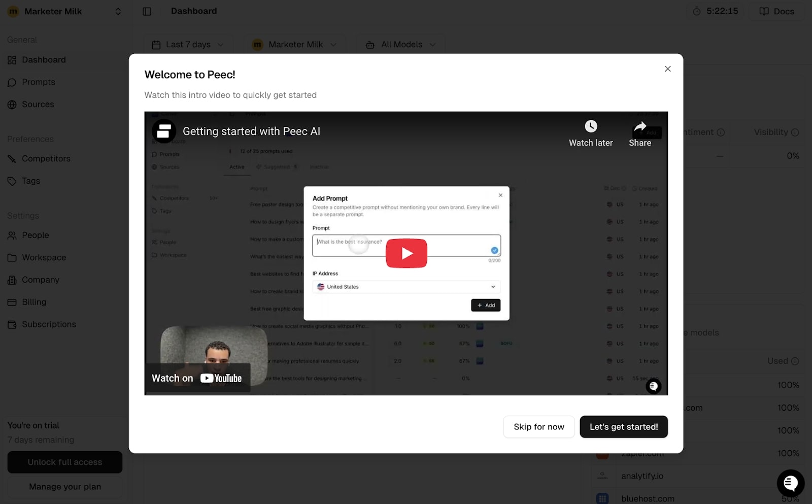Click Watch later clock icon on video
This screenshot has height=504, width=812.
point(591,126)
